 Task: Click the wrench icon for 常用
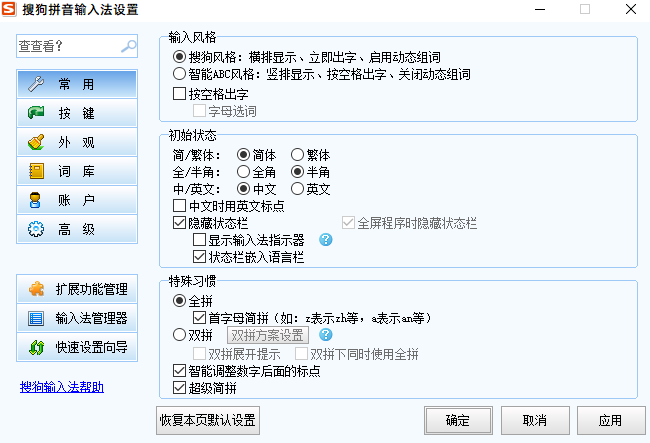point(36,84)
